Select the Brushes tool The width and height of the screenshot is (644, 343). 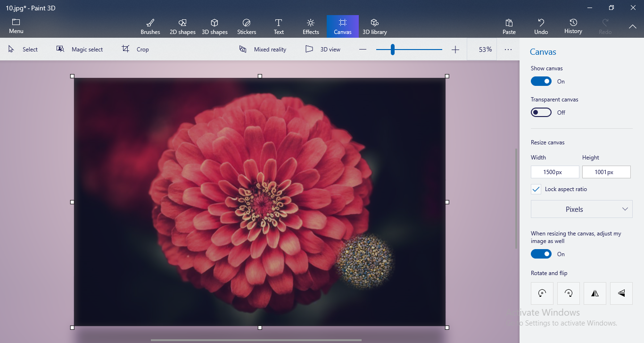coord(150,26)
